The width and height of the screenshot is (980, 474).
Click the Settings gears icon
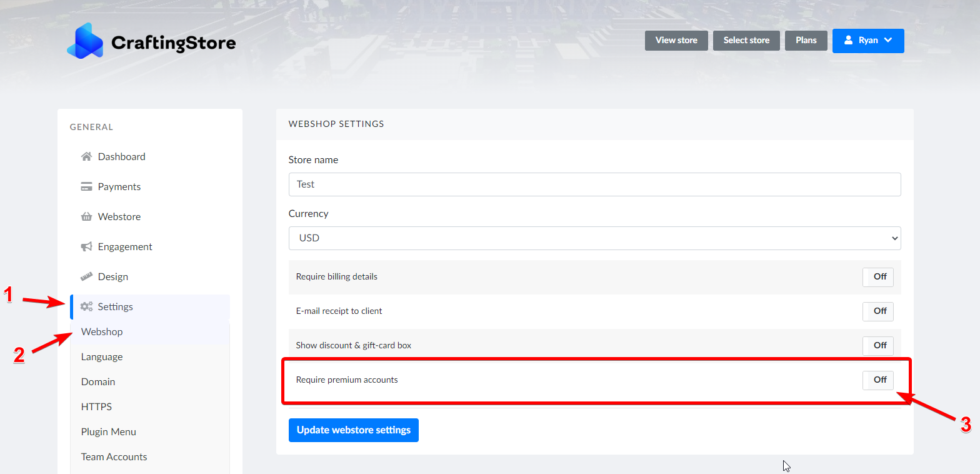click(87, 306)
